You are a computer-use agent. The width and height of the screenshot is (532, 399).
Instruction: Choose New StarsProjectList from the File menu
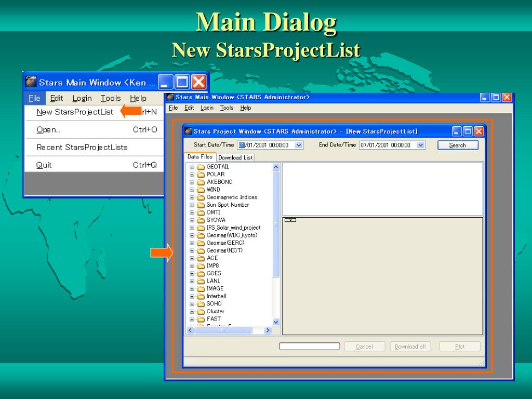[75, 112]
